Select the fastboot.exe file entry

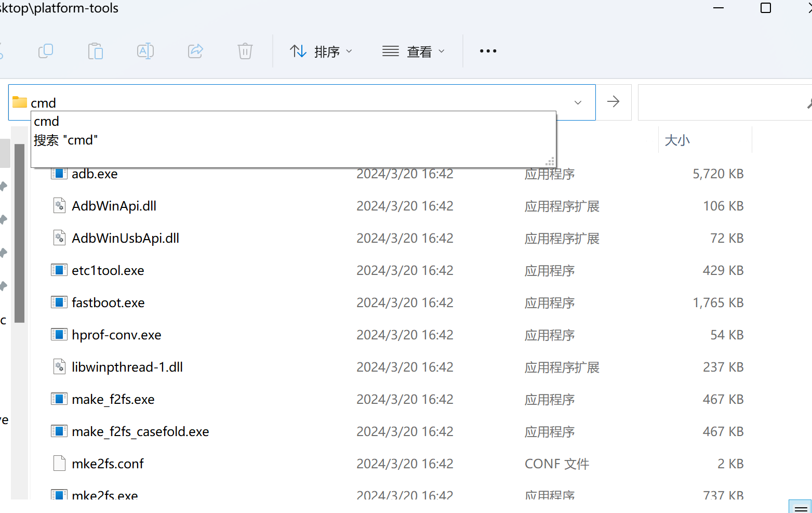[x=108, y=302]
